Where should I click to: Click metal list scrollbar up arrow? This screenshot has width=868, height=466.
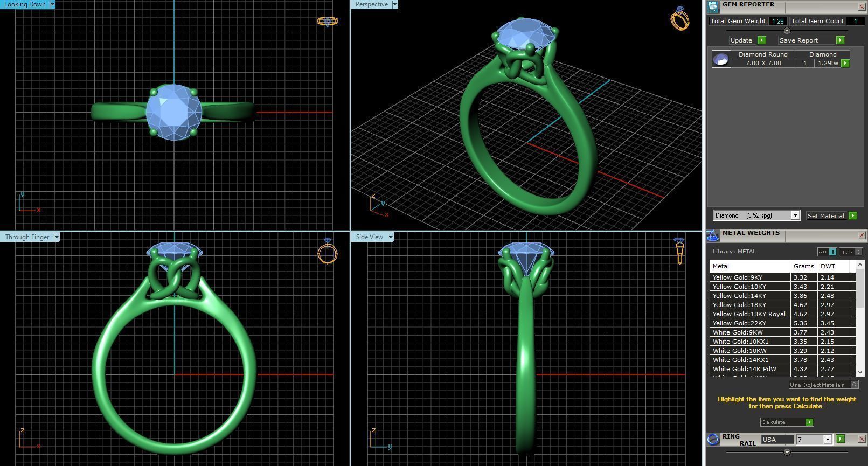pyautogui.click(x=860, y=265)
